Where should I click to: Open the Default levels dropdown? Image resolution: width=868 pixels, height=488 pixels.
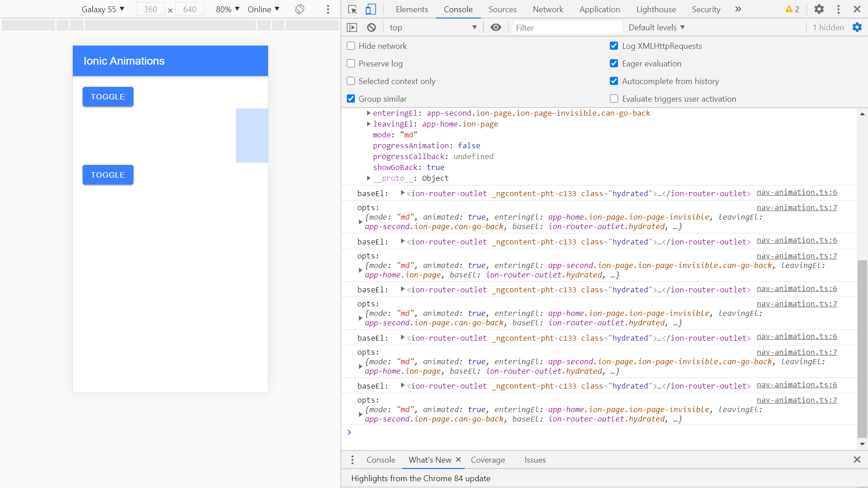tap(657, 28)
